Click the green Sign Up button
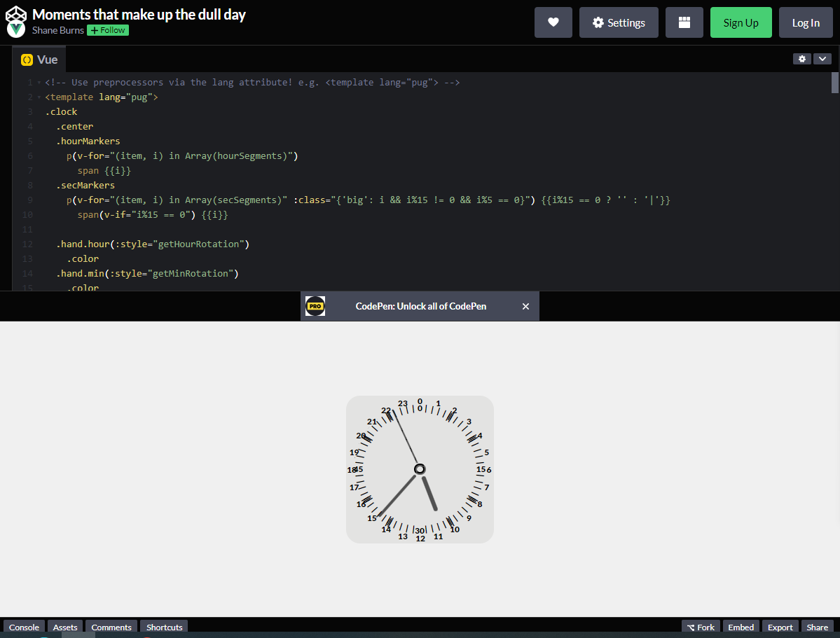The width and height of the screenshot is (840, 638). click(x=741, y=22)
